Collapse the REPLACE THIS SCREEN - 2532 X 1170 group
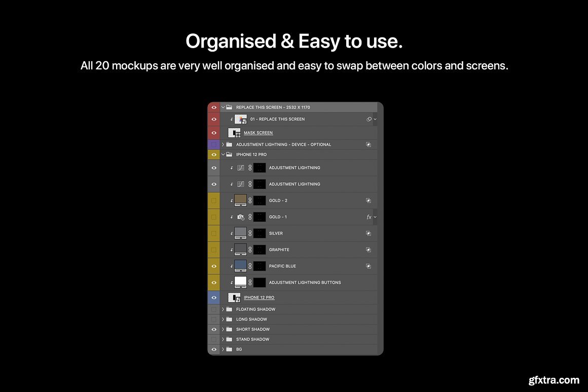The height and width of the screenshot is (392, 588). point(223,107)
